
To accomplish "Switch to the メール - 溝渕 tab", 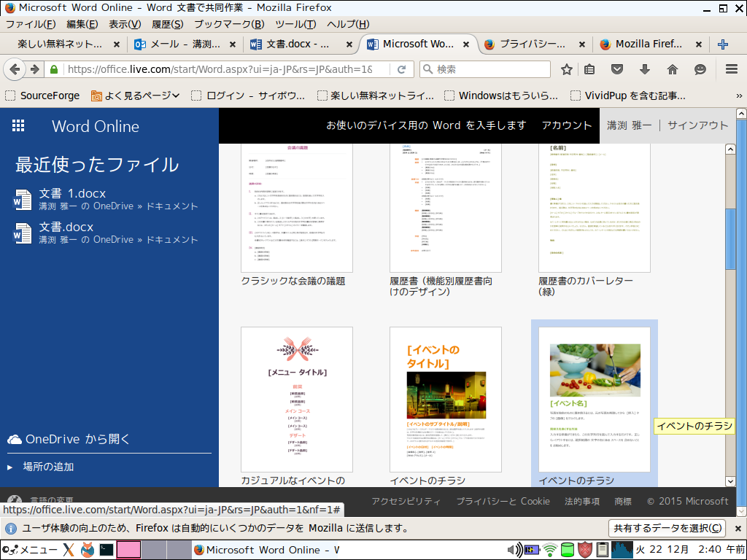I will 185,44.
